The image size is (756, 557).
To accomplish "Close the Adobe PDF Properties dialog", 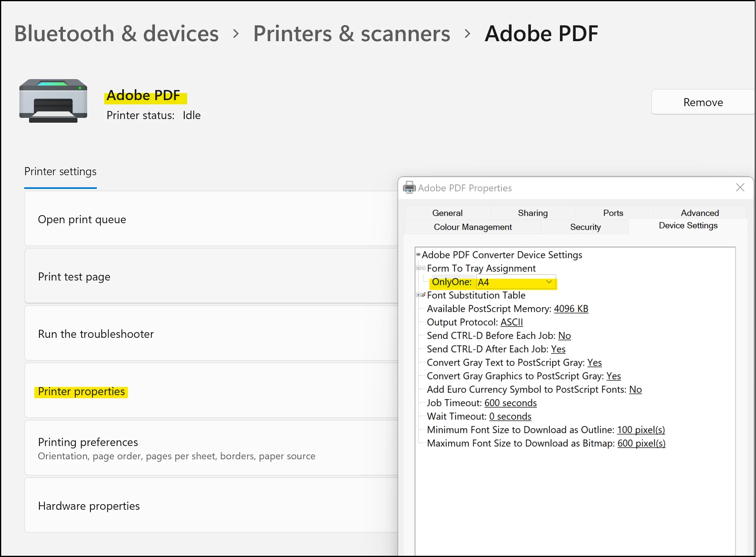I will 740,188.
